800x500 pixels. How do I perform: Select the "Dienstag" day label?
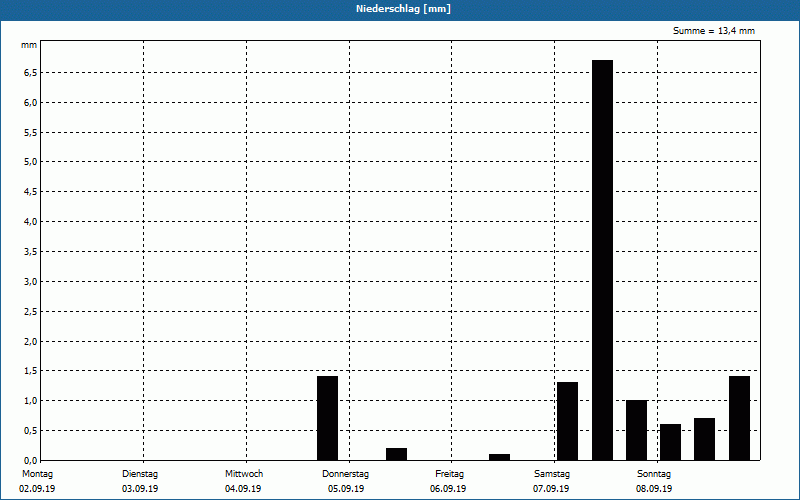tap(140, 474)
